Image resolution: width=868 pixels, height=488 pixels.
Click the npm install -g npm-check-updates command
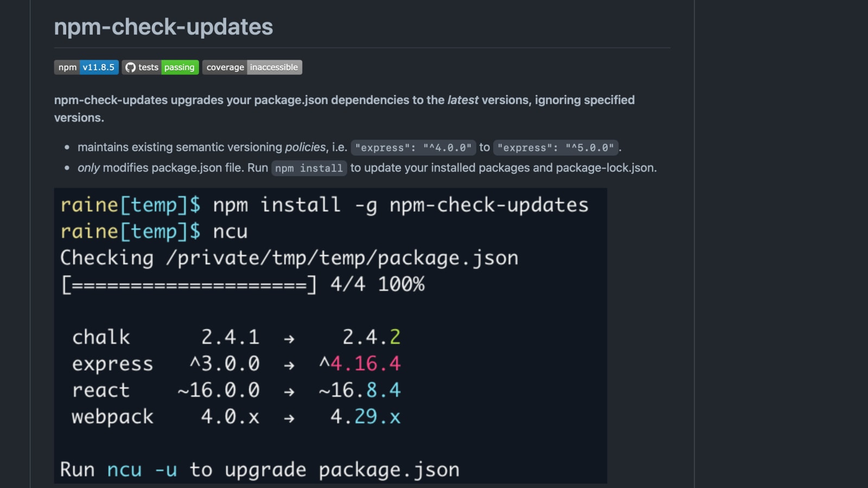click(401, 205)
